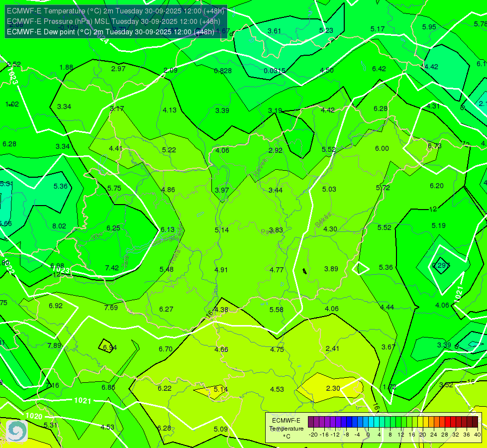This screenshot has height=448, width=487.
Task: Click the dew point value 0.828
Action: [x=223, y=71]
